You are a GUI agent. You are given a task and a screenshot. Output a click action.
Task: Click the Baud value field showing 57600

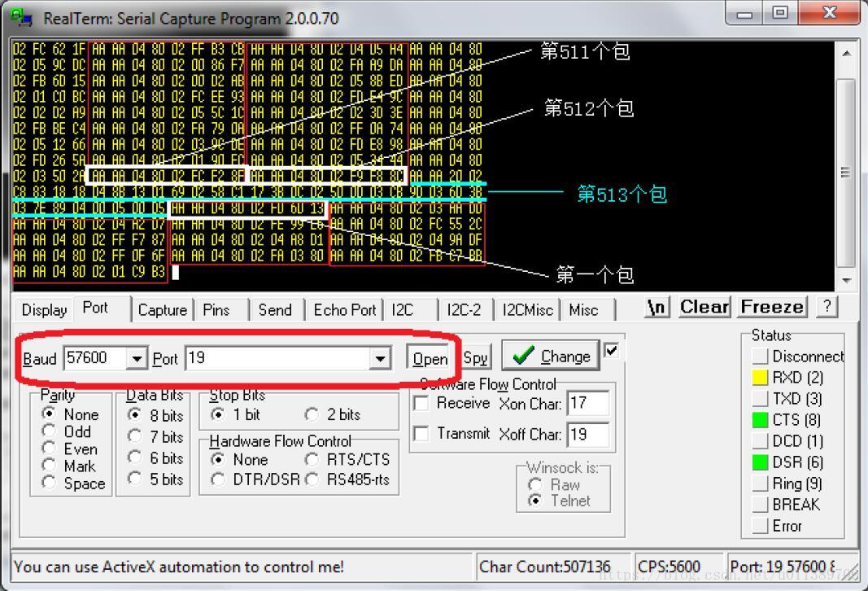coord(95,358)
